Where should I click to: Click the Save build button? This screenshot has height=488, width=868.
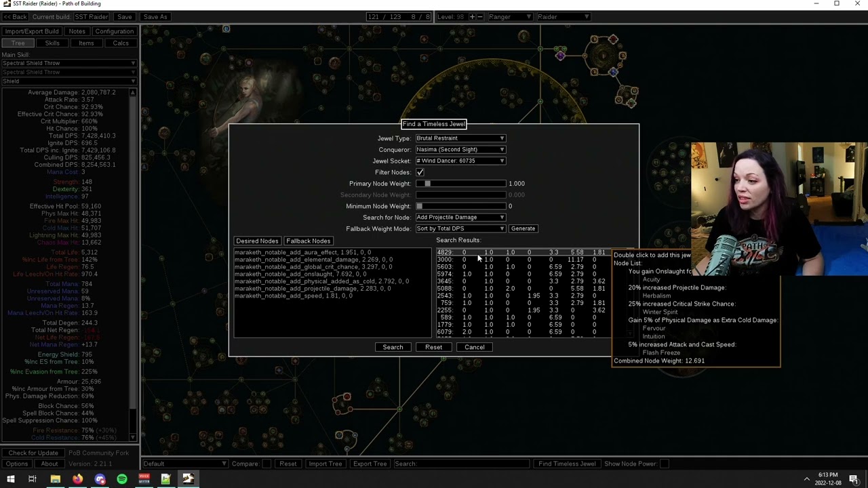(x=125, y=16)
